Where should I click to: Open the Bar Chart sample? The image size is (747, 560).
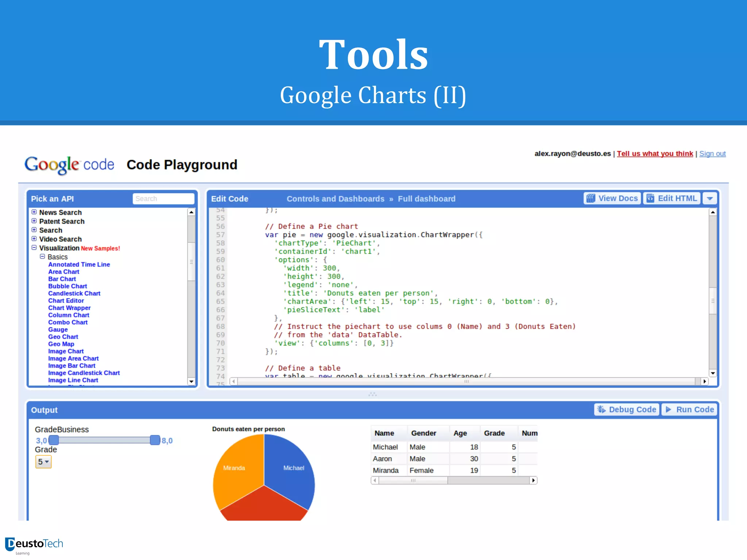pyautogui.click(x=62, y=279)
